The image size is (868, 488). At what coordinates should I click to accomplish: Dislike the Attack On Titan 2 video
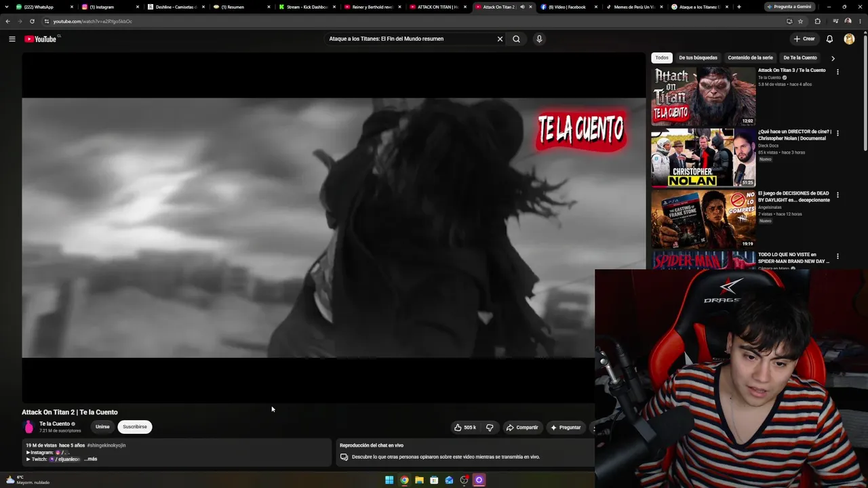490,428
